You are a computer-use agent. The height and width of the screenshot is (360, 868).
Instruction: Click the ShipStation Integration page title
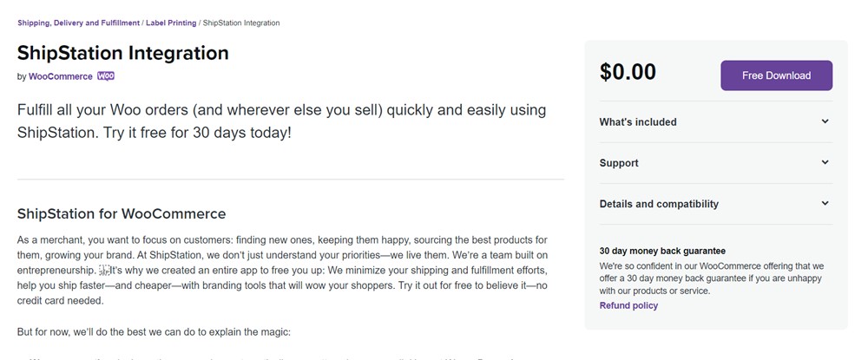(122, 53)
